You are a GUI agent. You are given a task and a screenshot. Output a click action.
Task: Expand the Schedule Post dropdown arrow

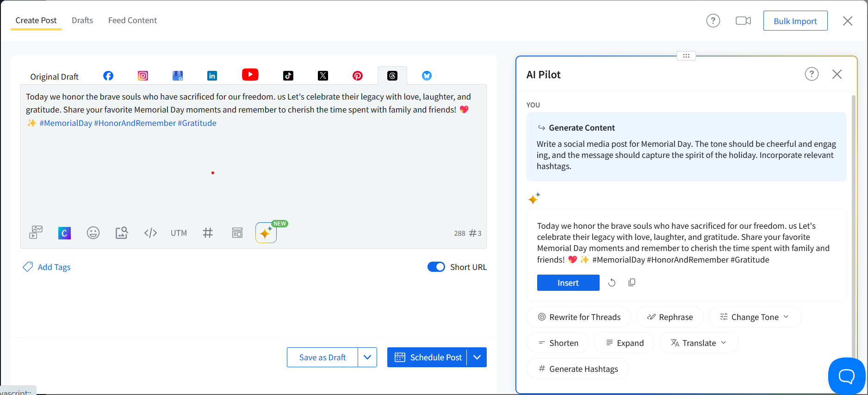click(x=477, y=357)
